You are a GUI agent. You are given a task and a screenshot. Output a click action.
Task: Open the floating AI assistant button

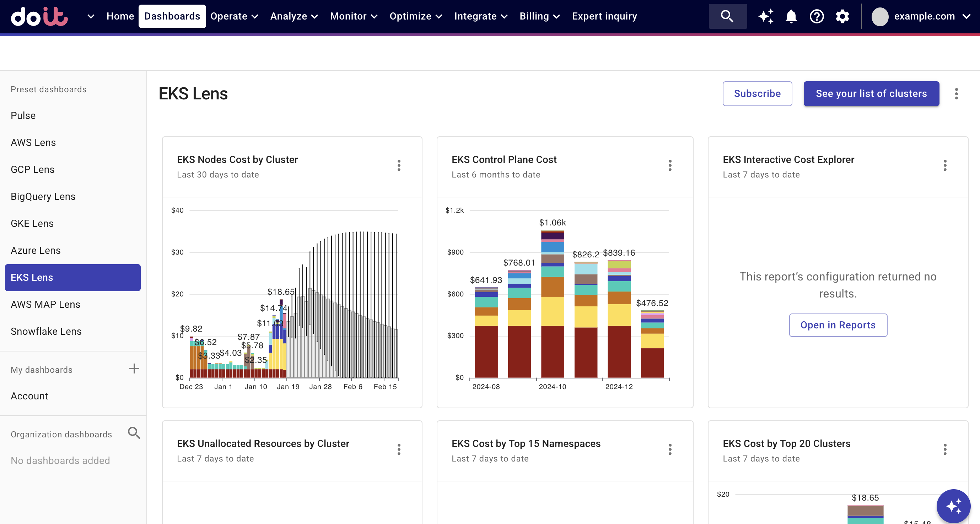click(953, 506)
